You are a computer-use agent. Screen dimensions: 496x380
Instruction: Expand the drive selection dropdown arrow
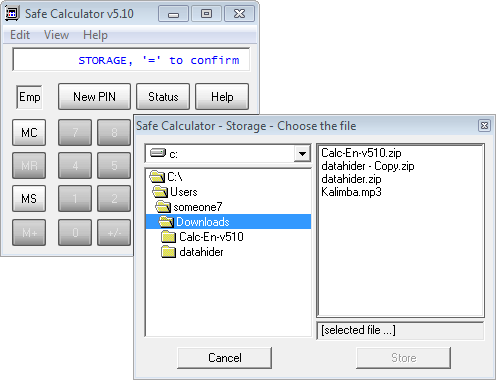pos(302,154)
